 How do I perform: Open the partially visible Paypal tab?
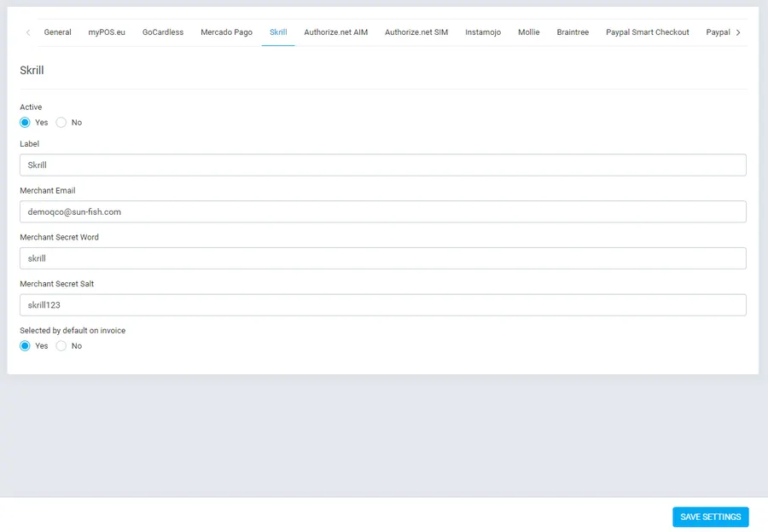click(718, 32)
